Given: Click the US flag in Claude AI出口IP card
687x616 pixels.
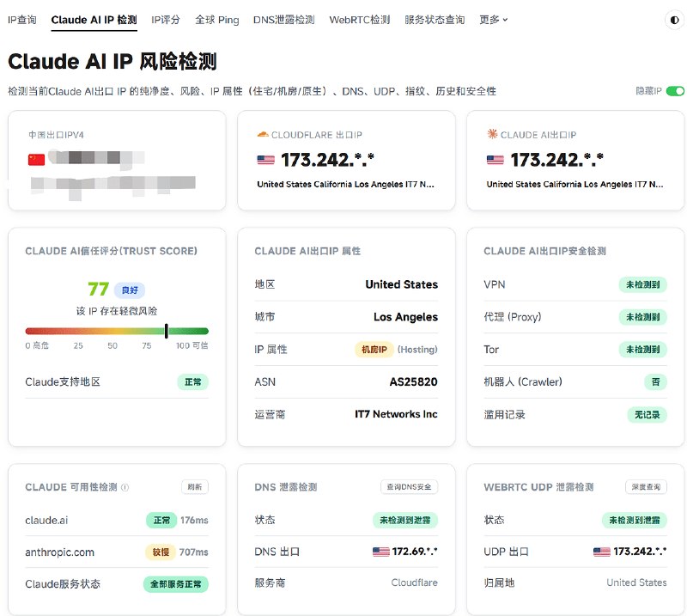Looking at the screenshot, I should tap(495, 160).
